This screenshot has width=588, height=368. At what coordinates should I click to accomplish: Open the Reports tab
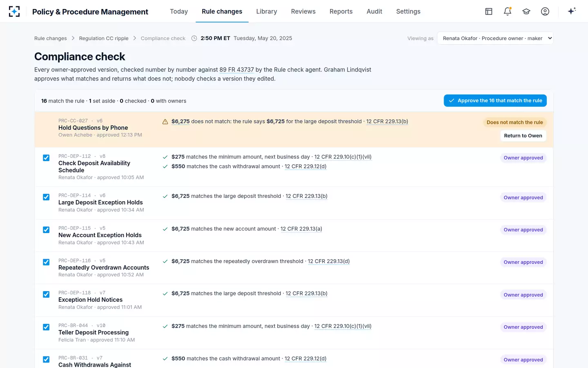coord(341,11)
